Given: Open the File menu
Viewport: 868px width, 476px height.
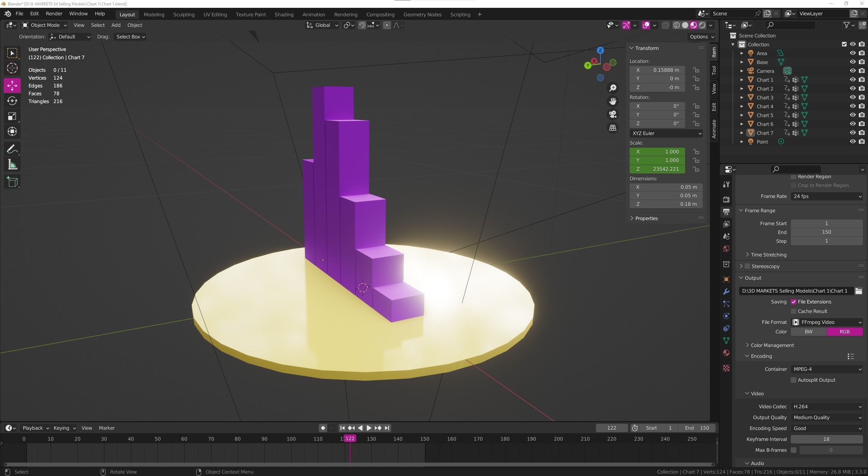Looking at the screenshot, I should click(x=19, y=14).
